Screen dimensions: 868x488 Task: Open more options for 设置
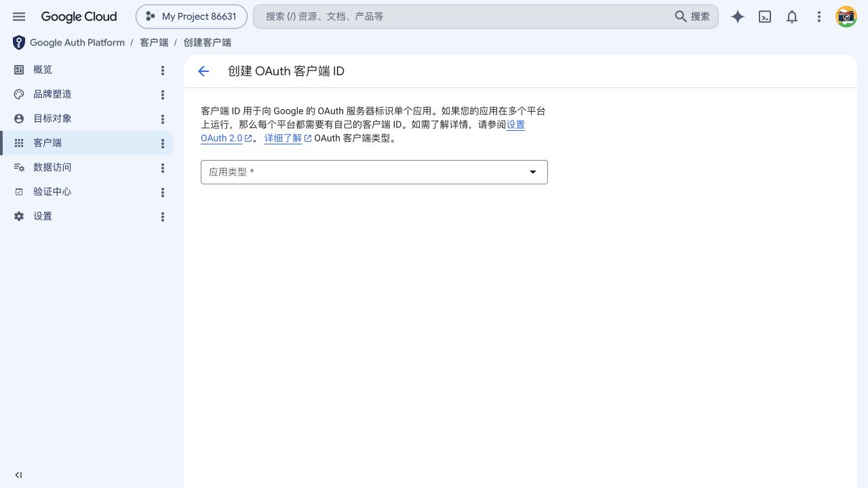click(163, 217)
